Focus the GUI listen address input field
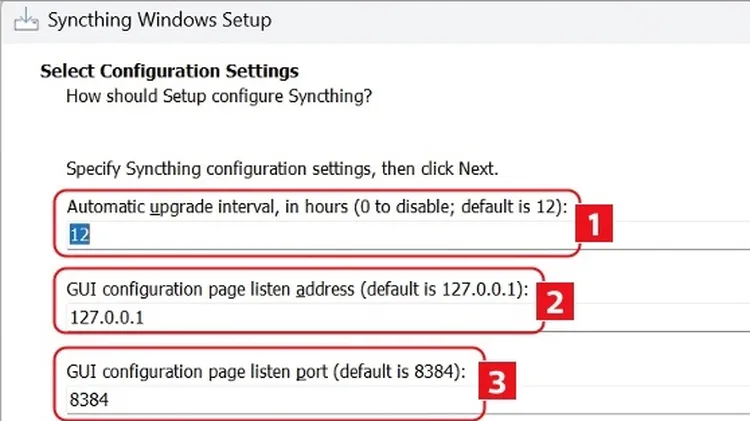 [408, 317]
